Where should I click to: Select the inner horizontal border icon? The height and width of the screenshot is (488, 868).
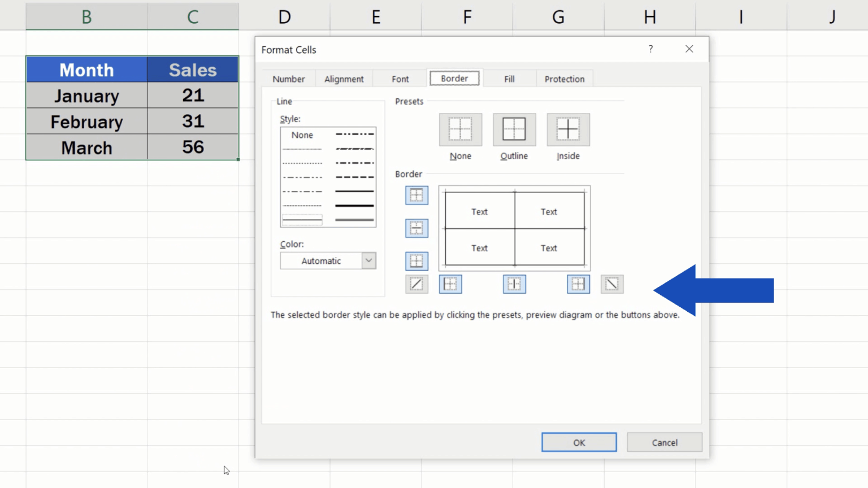(x=416, y=228)
